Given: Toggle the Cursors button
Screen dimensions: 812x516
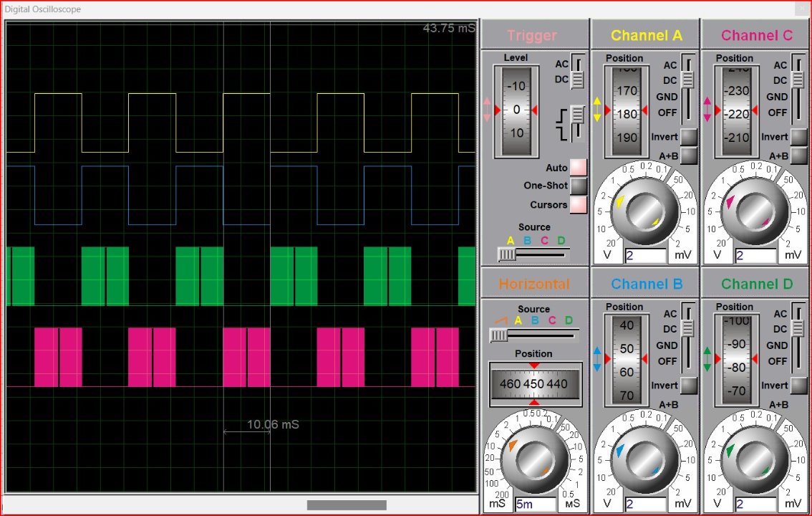Looking at the screenshot, I should coord(579,205).
